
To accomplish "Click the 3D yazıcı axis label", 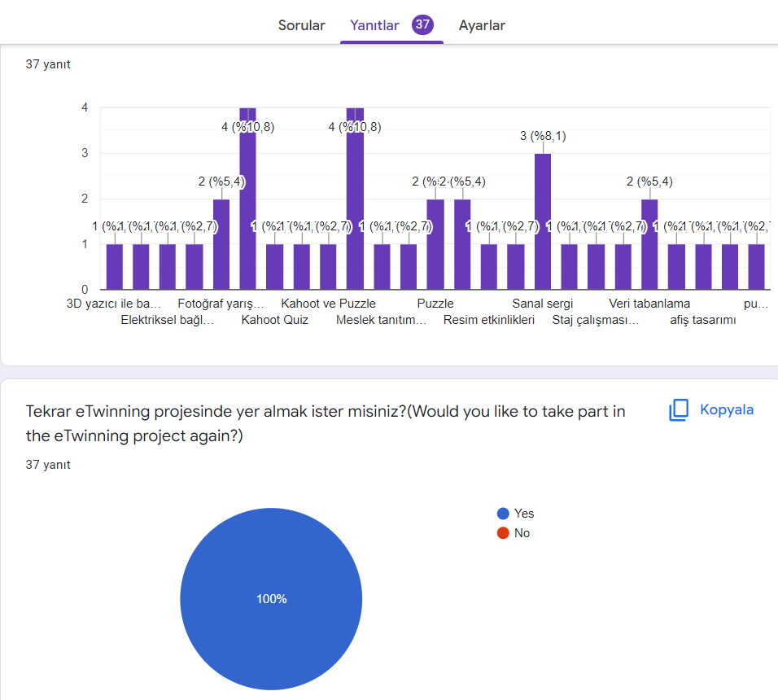I will pyautogui.click(x=114, y=304).
